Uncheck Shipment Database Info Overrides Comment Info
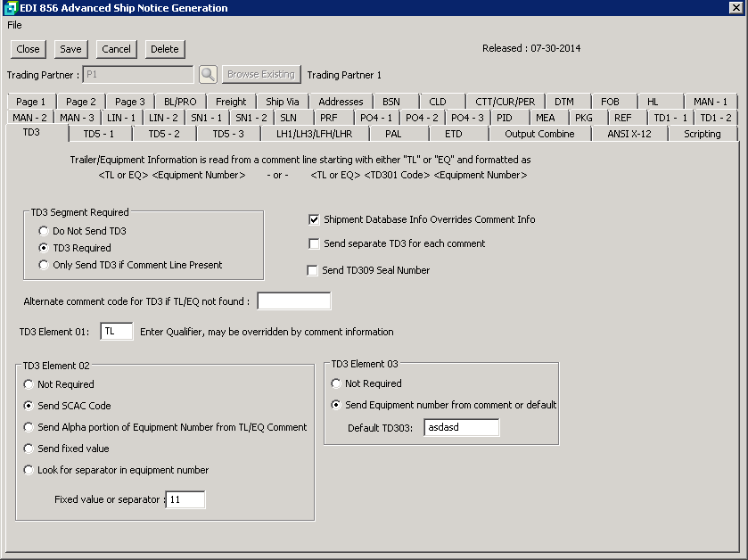The width and height of the screenshot is (748, 560). [x=314, y=219]
